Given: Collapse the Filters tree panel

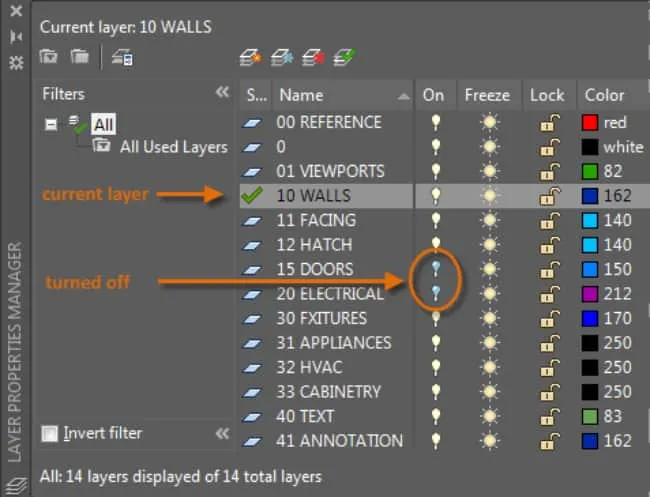Looking at the screenshot, I should (223, 92).
